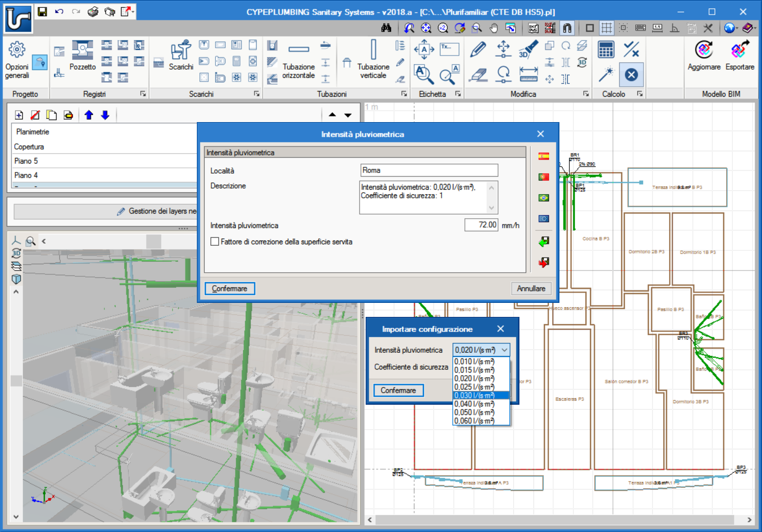
Task: Toggle the magnet object snap button
Action: [x=567, y=28]
